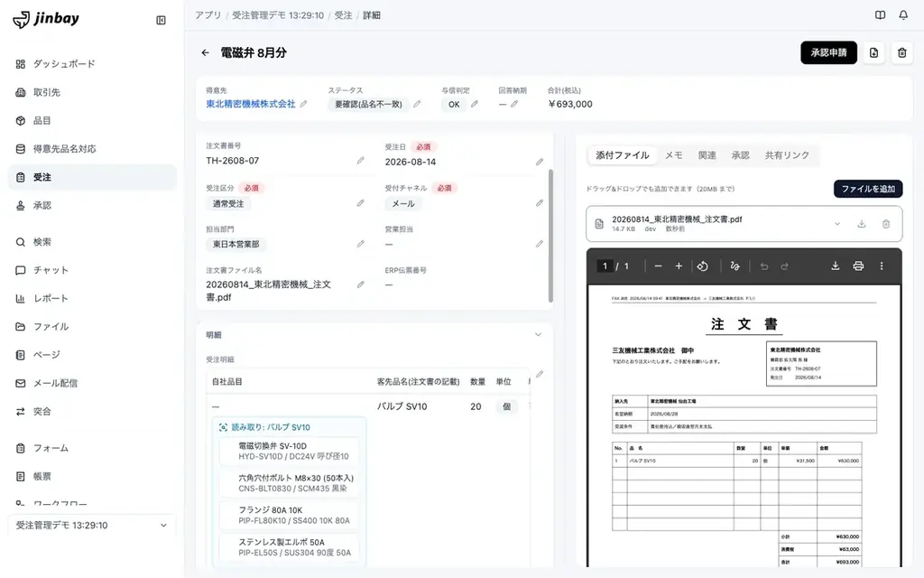Open ダッシュボード in the sidebar
Viewport: 924px width, 578px height.
click(x=92, y=64)
